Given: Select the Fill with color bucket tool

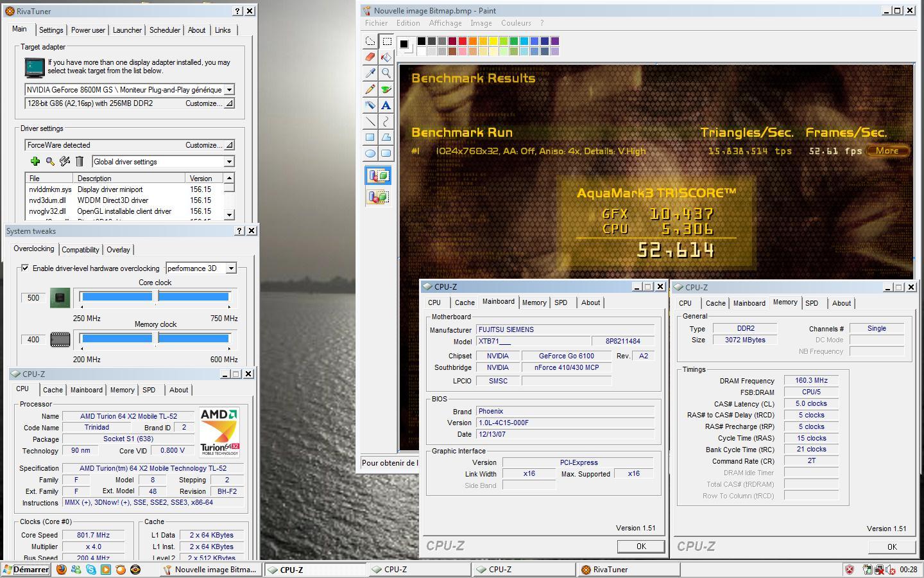Looking at the screenshot, I should (386, 57).
